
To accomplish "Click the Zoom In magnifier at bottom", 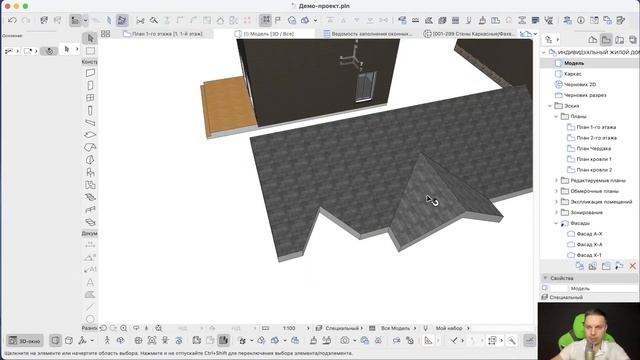I will click(x=124, y=328).
